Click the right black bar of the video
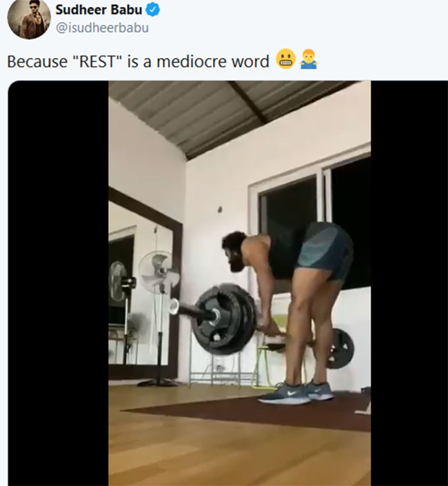 (409, 283)
